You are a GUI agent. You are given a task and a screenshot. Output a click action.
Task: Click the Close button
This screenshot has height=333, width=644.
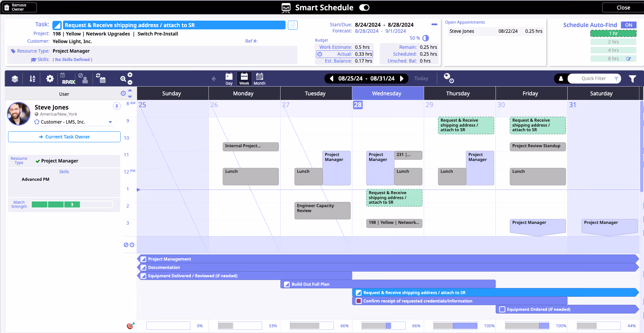[x=623, y=8]
